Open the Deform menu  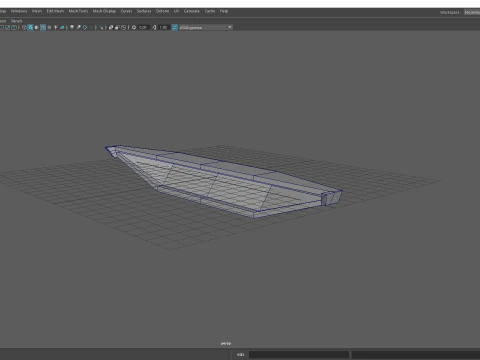[162, 11]
